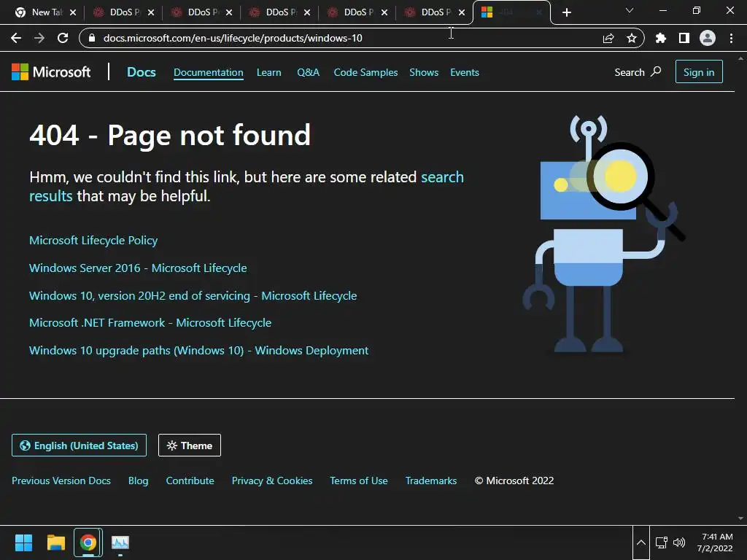Image resolution: width=747 pixels, height=560 pixels.
Task: Open Windows Server 2016 Lifecycle link
Action: [x=138, y=268]
